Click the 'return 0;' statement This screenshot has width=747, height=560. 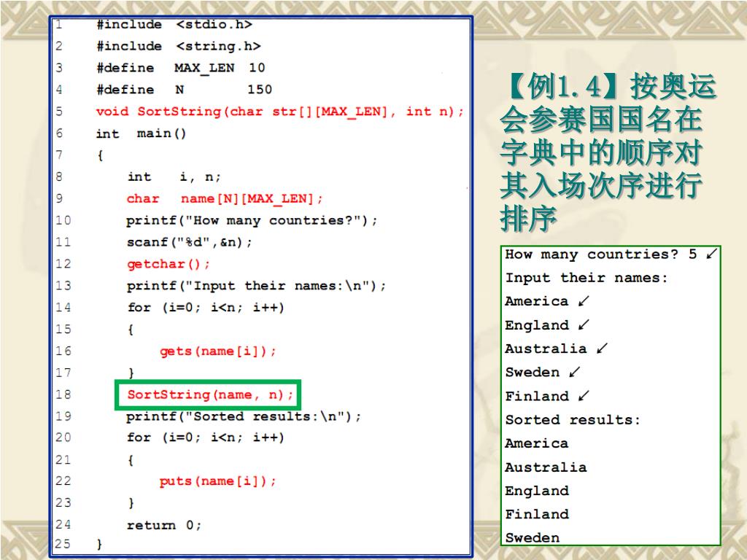pos(164,525)
